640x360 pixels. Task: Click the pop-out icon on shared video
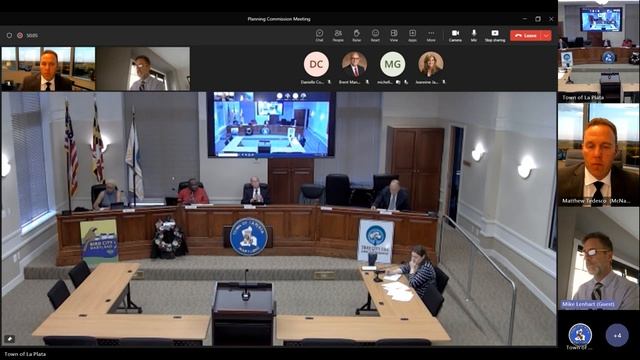[x=9, y=338]
